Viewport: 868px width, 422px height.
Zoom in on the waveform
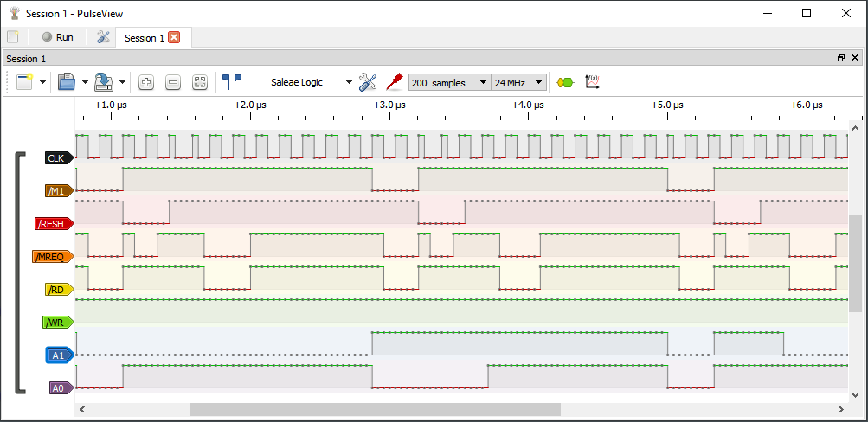[145, 82]
